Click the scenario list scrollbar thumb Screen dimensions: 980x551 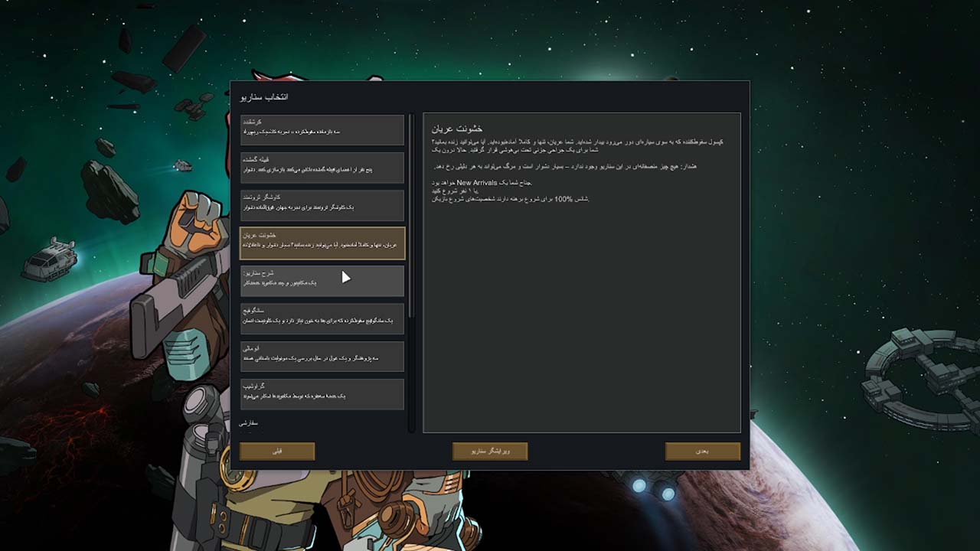[x=411, y=214]
